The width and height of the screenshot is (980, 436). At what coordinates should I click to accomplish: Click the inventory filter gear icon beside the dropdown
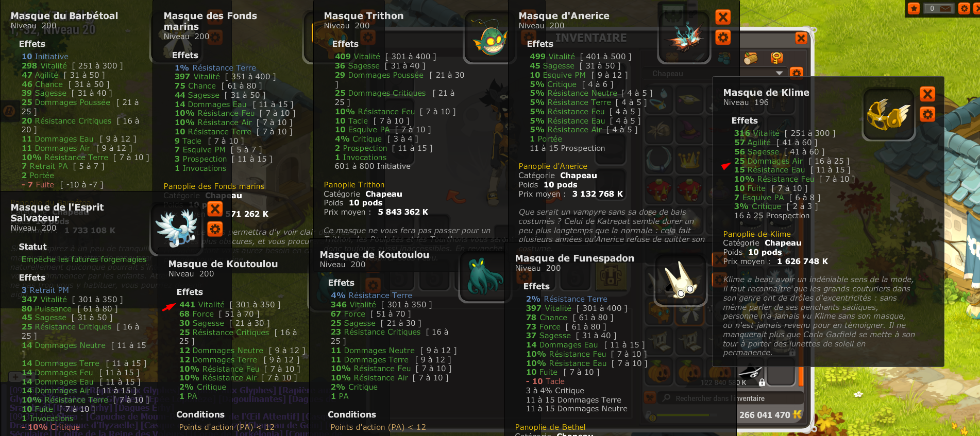coord(797,73)
